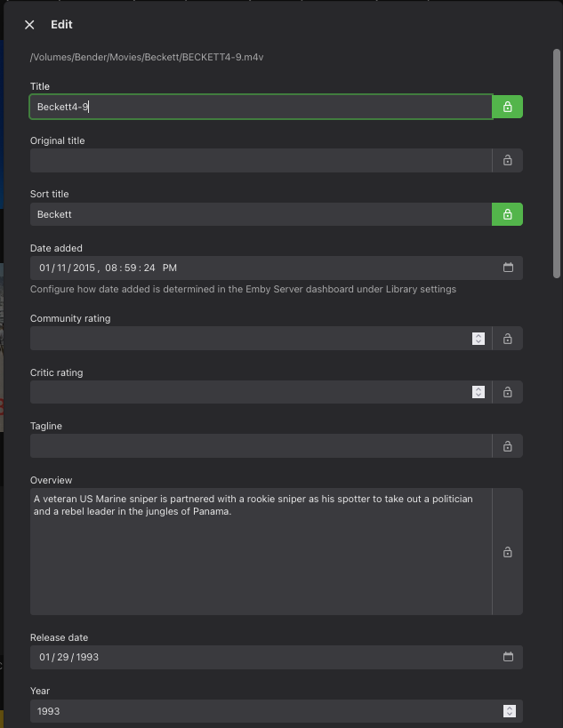Open calendar picker for Date added
The image size is (563, 728).
click(508, 268)
